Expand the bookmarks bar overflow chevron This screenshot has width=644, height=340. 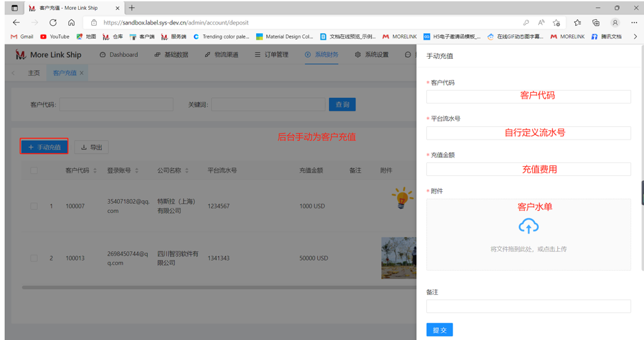pyautogui.click(x=635, y=37)
